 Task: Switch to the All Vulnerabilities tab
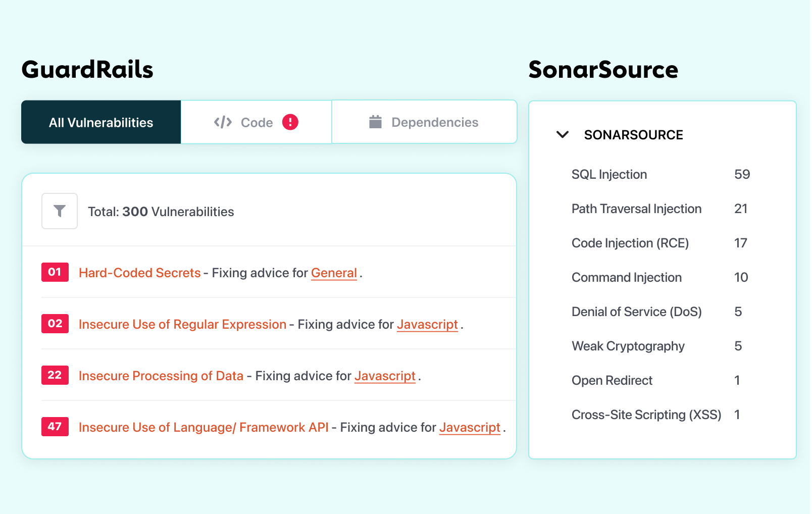pos(100,122)
